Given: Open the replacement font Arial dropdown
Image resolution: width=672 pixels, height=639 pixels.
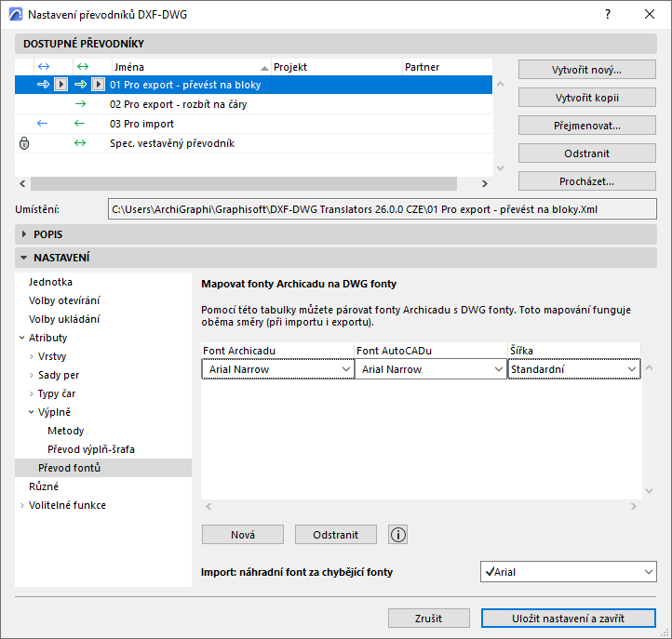Looking at the screenshot, I should tap(569, 572).
